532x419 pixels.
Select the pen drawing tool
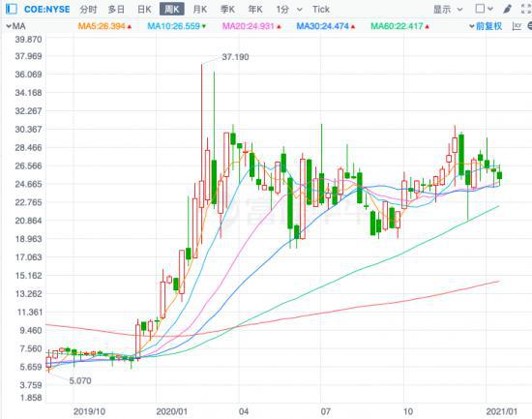point(507,9)
